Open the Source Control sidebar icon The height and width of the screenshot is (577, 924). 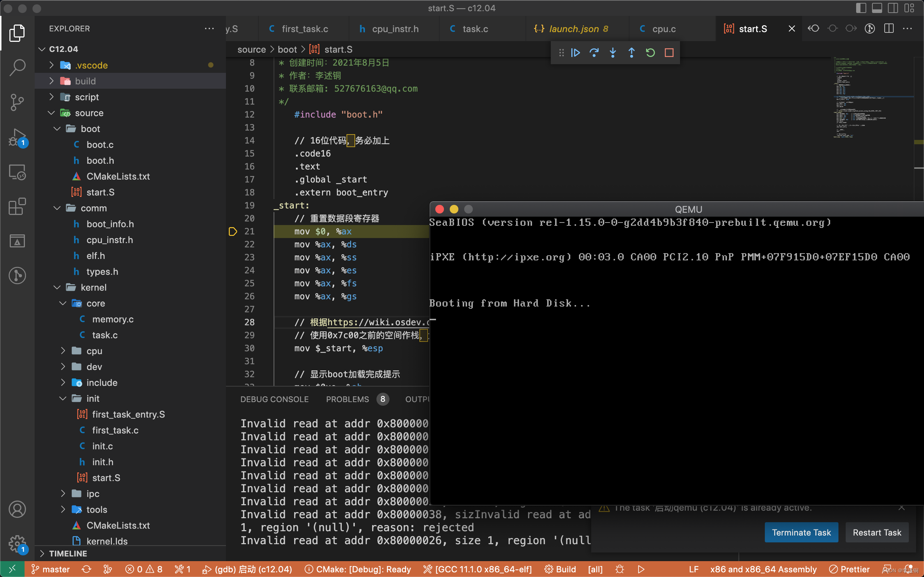17,102
